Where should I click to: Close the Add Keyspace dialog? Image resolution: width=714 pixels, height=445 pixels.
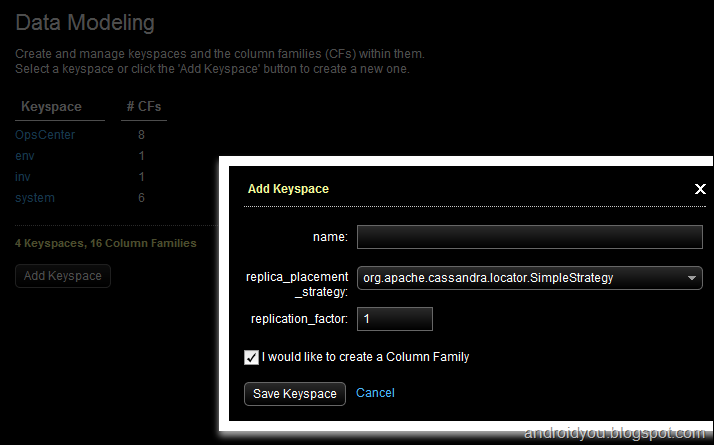(x=700, y=188)
